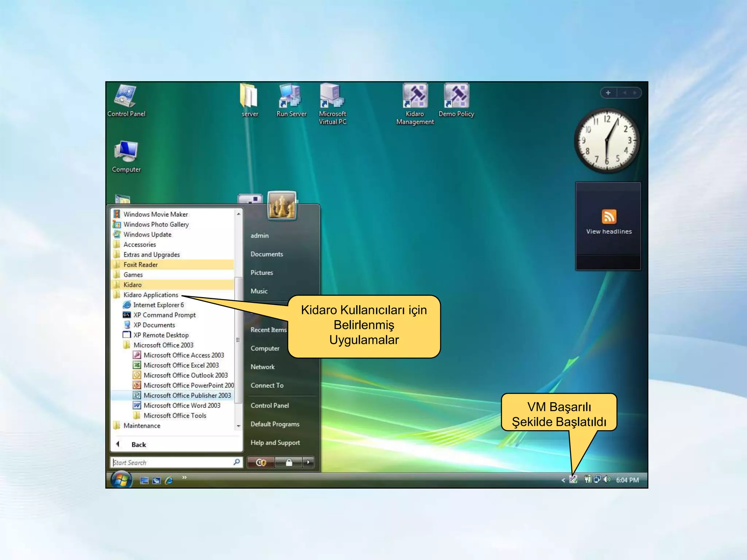Open Pictures from Start menu
Screen dimensions: 747x560
262,273
